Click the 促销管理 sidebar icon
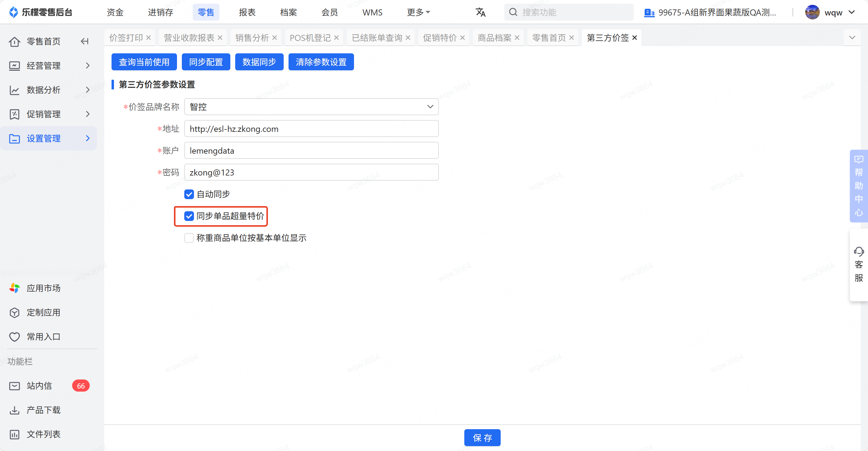868x451 pixels. [x=15, y=114]
